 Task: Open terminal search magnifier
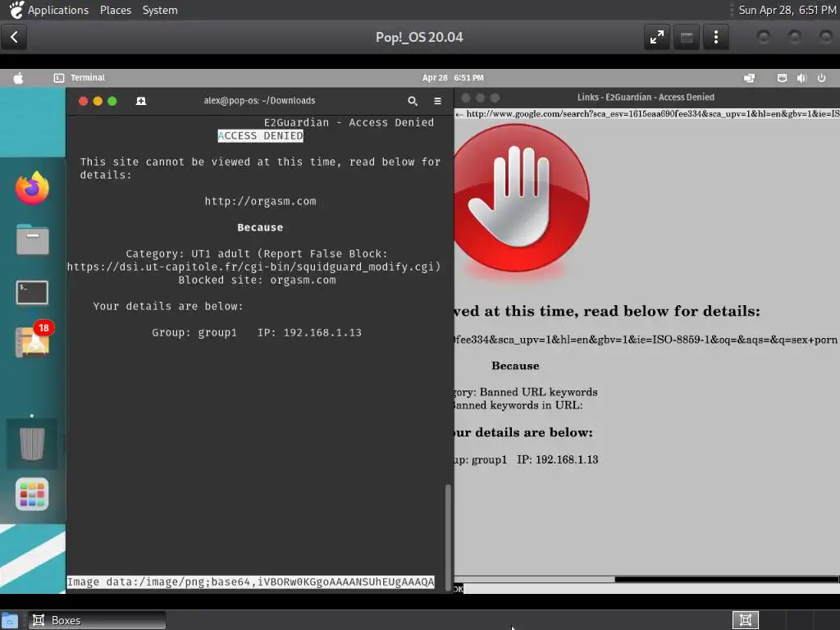coord(413,101)
